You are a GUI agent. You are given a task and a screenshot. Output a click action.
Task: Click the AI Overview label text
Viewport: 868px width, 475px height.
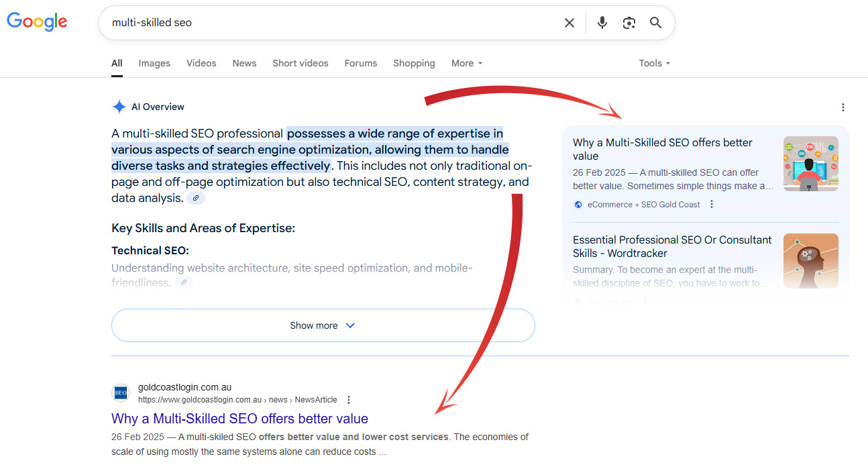tap(158, 107)
